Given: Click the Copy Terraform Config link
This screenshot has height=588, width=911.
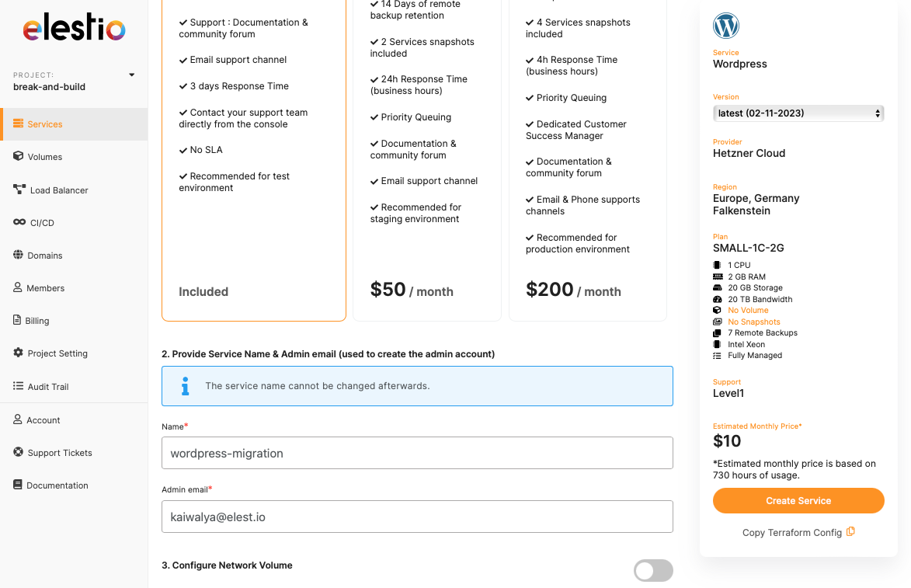Looking at the screenshot, I should click(792, 533).
